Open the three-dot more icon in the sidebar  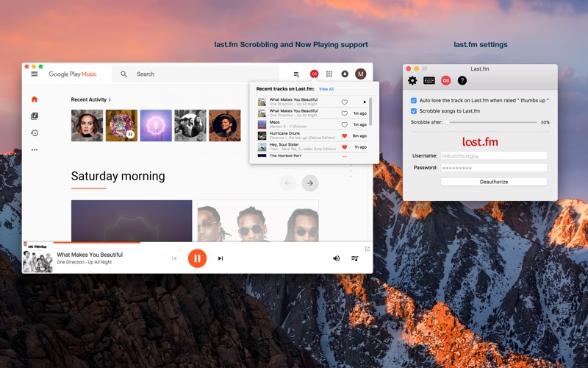point(35,150)
